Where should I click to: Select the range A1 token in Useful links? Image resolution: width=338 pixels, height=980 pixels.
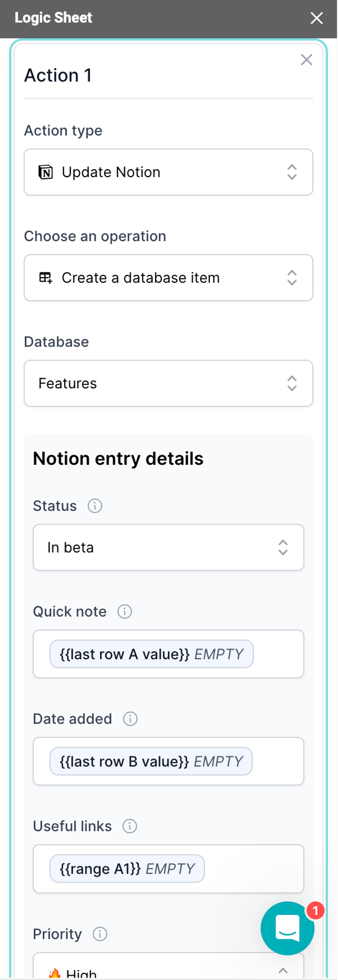tap(127, 869)
